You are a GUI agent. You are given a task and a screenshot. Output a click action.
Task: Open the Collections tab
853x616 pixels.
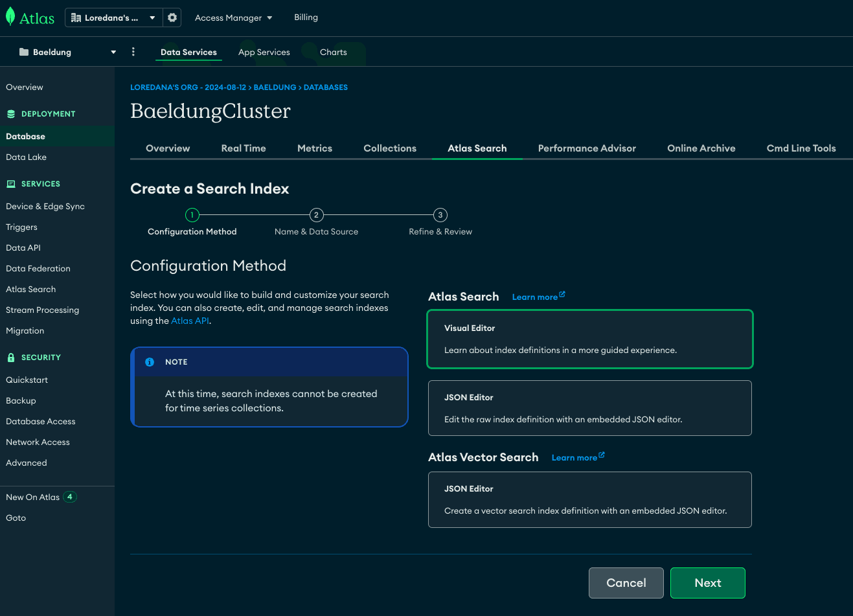pos(390,148)
